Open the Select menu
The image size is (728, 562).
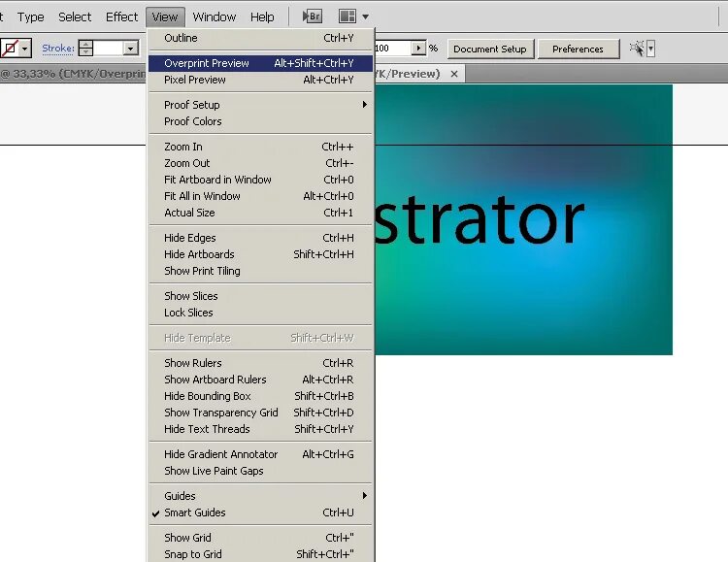pyautogui.click(x=75, y=17)
